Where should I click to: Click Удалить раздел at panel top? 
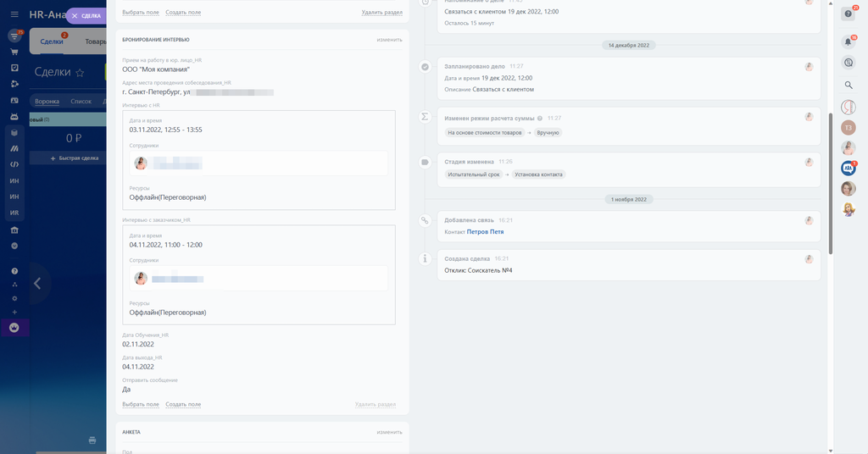(x=382, y=12)
